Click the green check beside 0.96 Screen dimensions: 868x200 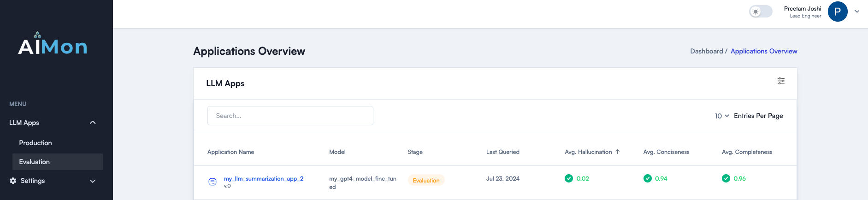pyautogui.click(x=726, y=178)
